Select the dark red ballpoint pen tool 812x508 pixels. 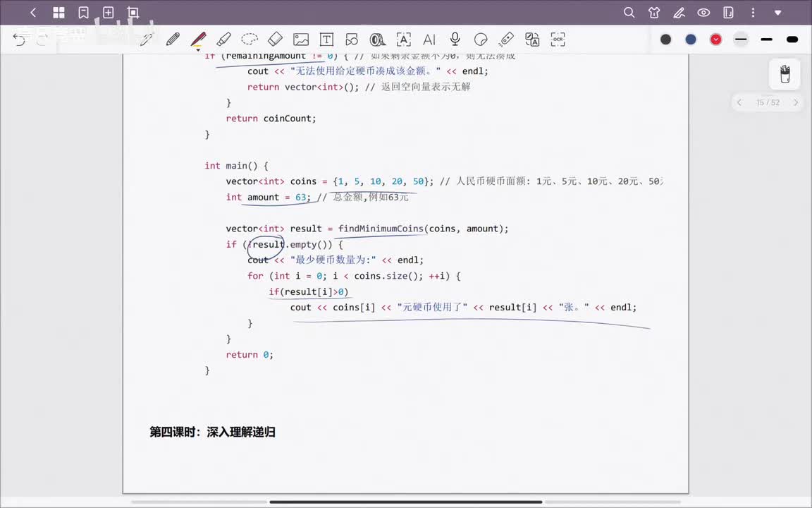[x=198, y=40]
